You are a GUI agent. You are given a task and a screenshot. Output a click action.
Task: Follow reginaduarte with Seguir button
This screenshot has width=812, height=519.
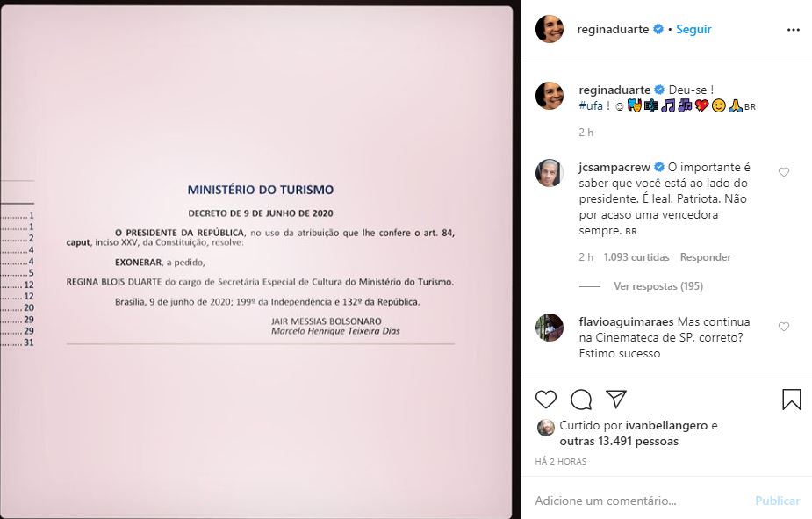pos(693,30)
